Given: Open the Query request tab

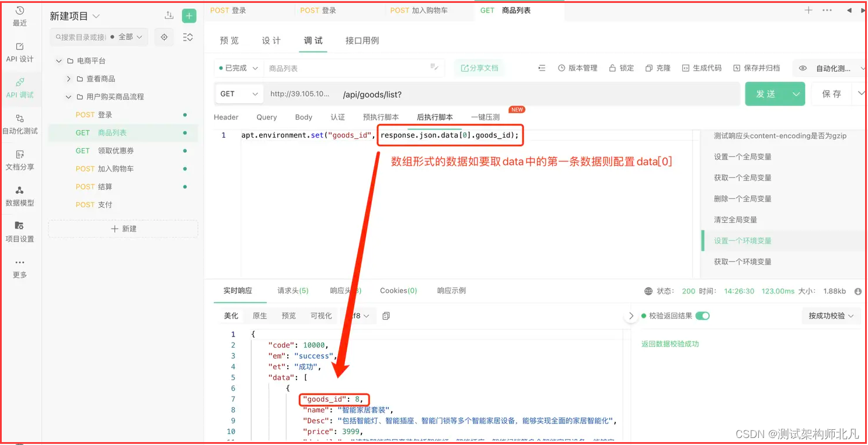Looking at the screenshot, I should click(x=267, y=117).
